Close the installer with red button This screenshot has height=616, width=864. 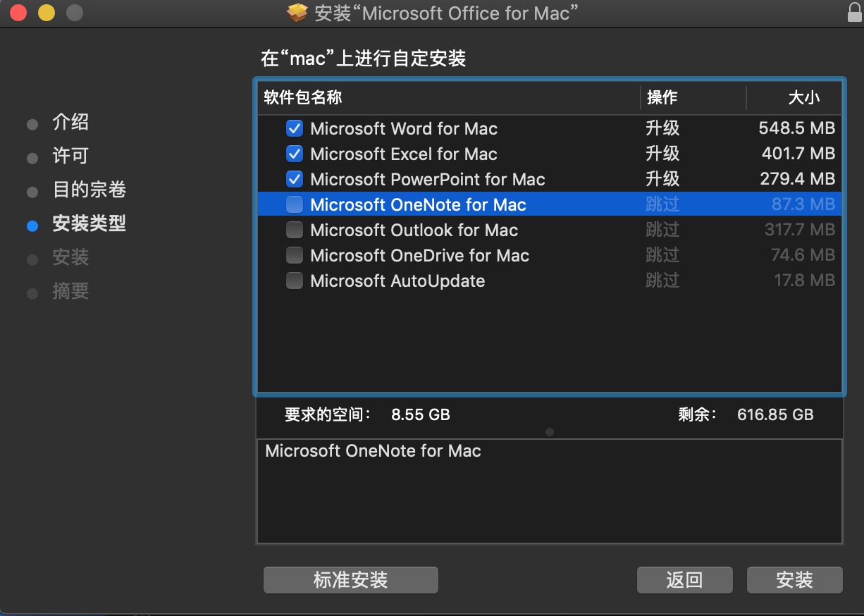point(18,13)
